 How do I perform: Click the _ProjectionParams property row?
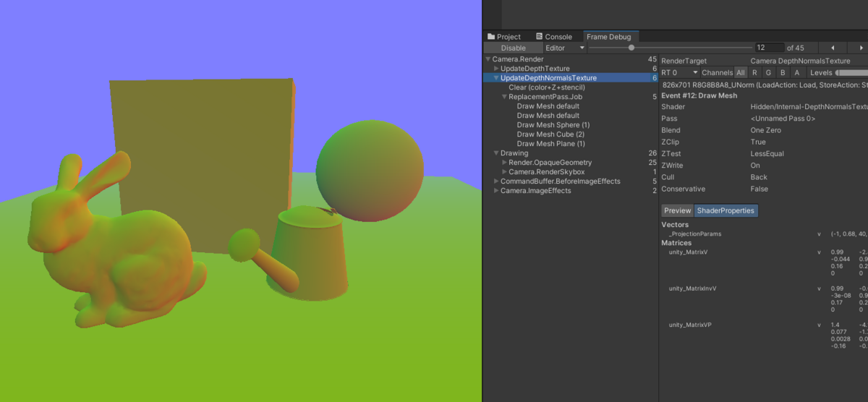pos(764,234)
